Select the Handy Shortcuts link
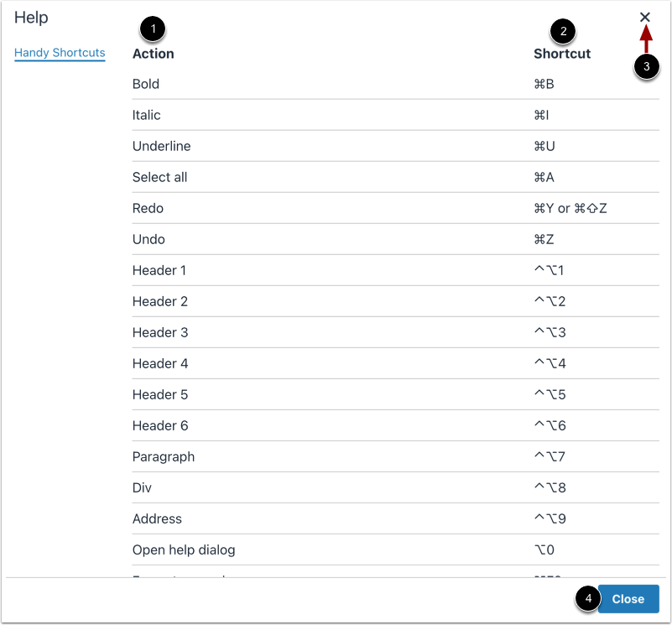The image size is (672, 625). [x=60, y=53]
